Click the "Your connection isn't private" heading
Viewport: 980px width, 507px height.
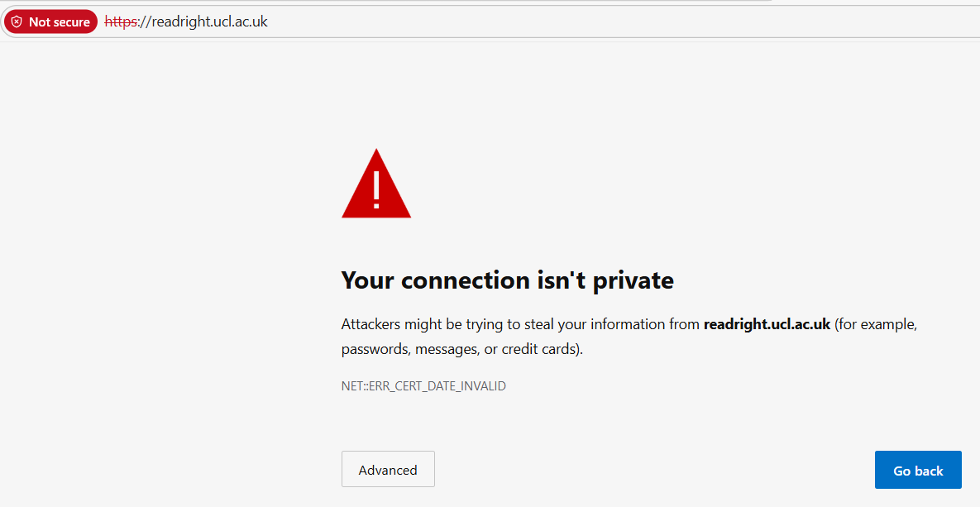(507, 280)
